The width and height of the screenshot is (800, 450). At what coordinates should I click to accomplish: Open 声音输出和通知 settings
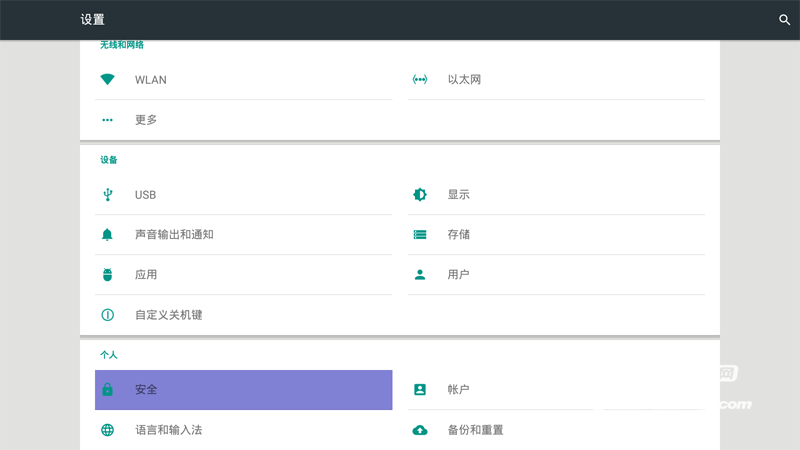(244, 235)
